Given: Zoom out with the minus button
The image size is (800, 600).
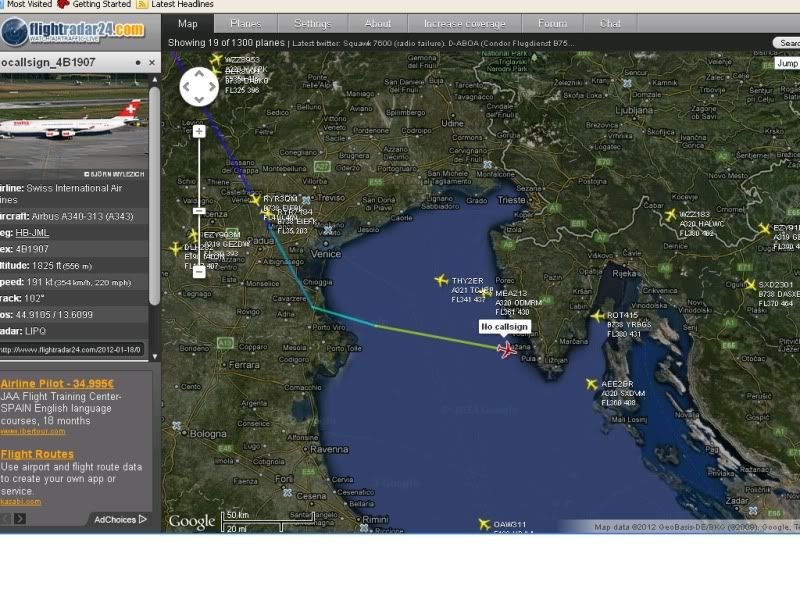Looking at the screenshot, I should (199, 272).
